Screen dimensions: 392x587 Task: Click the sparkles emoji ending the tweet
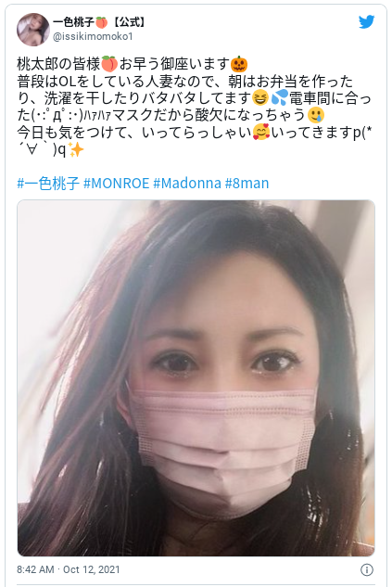[76, 150]
